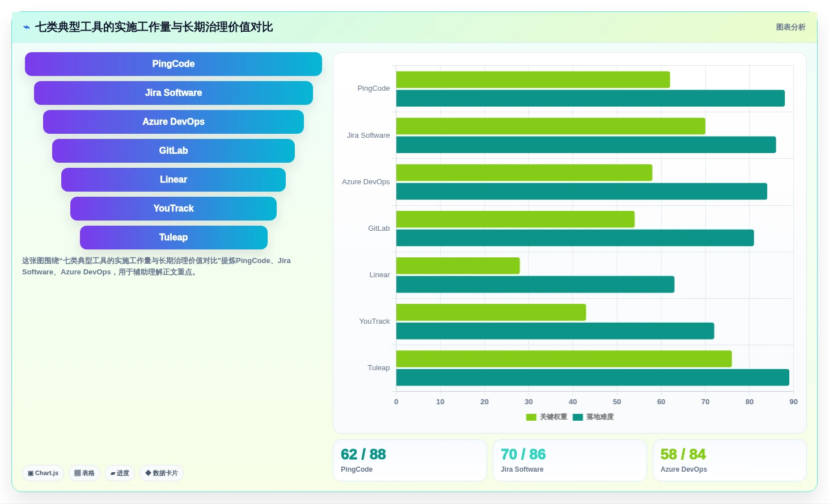The height and width of the screenshot is (504, 829).
Task: Click GitLab's teal 落地难度 bar
Action: (575, 238)
